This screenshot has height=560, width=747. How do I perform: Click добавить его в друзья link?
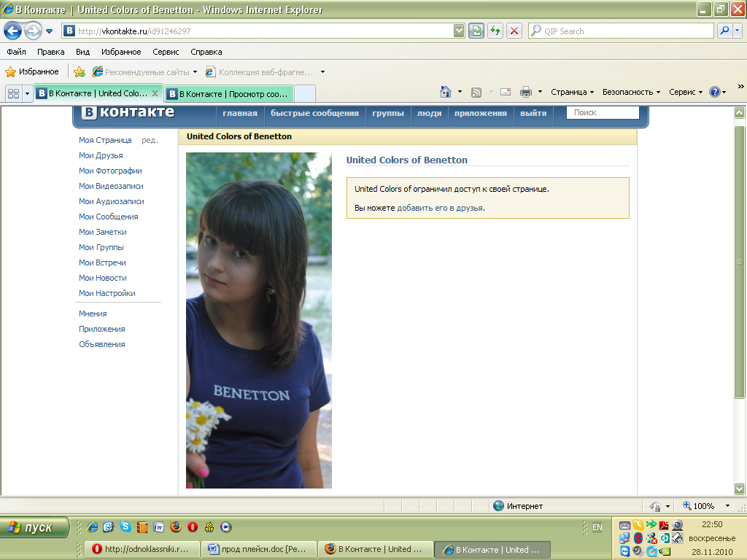(x=440, y=208)
